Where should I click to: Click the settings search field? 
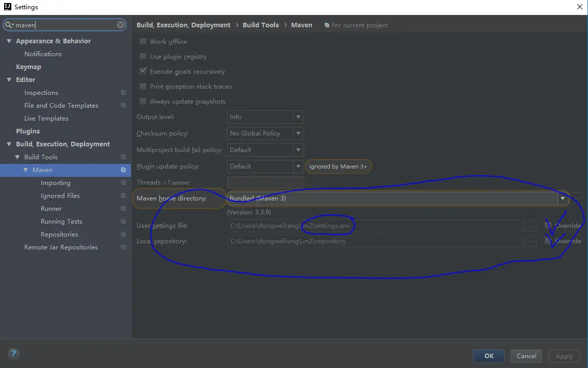pyautogui.click(x=64, y=25)
